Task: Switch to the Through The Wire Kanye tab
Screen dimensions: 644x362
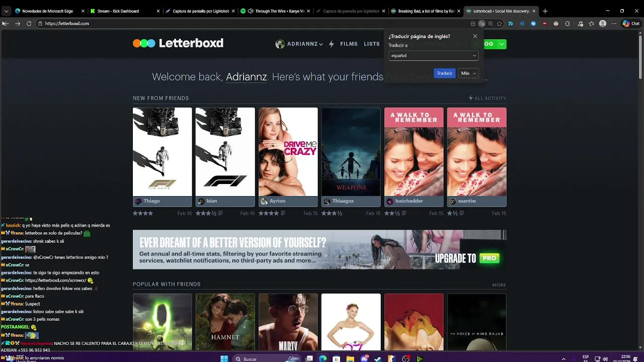Action: [x=275, y=11]
